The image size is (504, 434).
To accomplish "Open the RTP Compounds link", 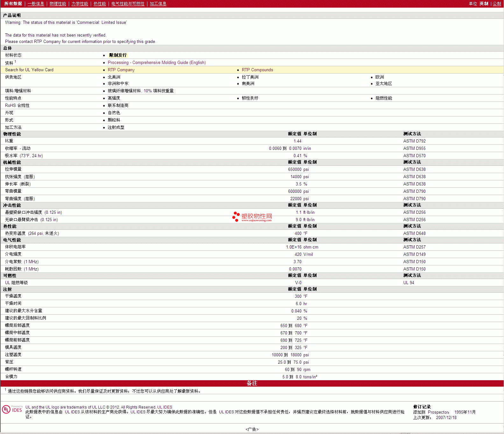I will point(257,70).
